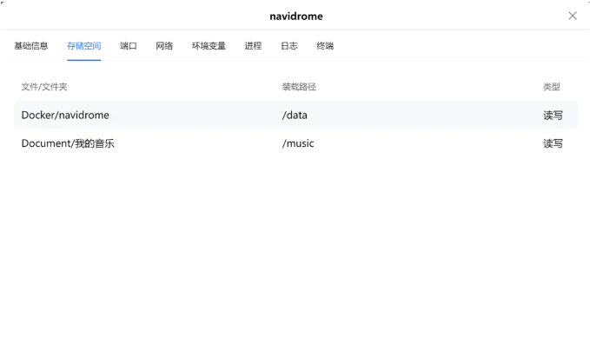This screenshot has width=590, height=364.
Task: Click the navidrome dialog title
Action: point(295,16)
